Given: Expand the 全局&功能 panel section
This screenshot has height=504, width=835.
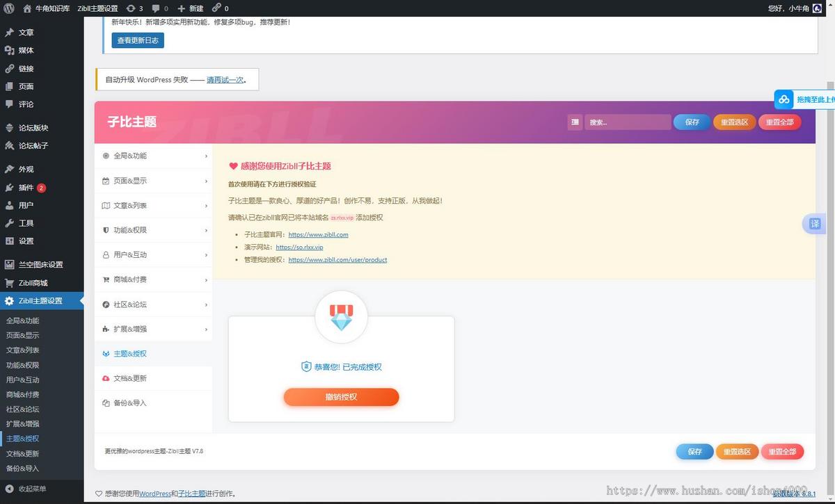Looking at the screenshot, I should point(153,156).
